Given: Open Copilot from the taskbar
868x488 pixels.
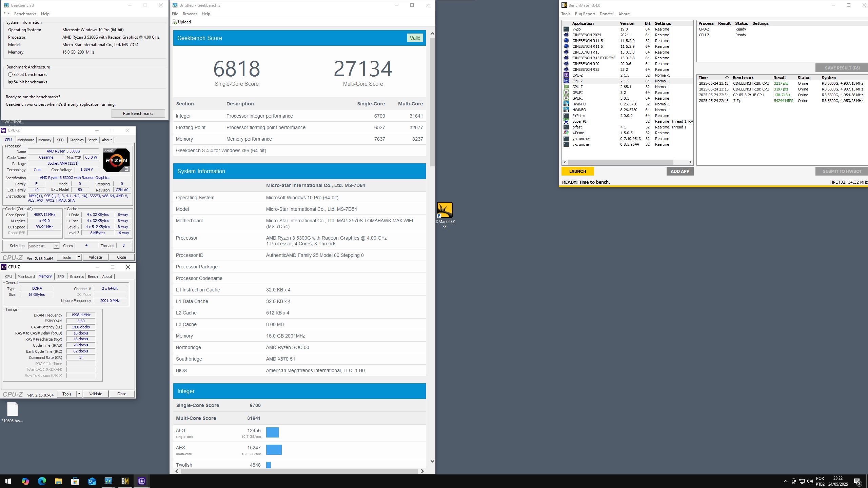Looking at the screenshot, I should [x=25, y=481].
